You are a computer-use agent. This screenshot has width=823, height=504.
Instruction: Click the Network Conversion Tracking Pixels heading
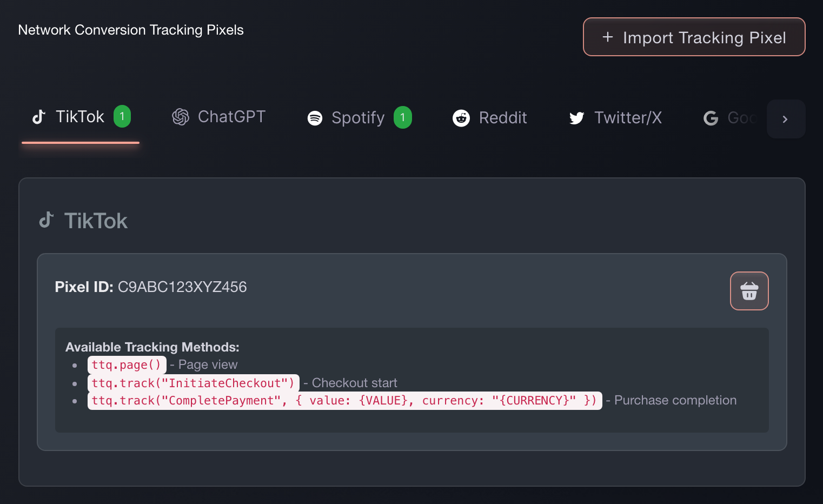coord(131,30)
